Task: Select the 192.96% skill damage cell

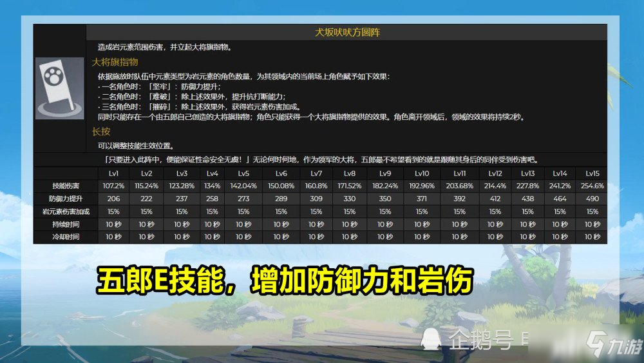Action: [422, 186]
